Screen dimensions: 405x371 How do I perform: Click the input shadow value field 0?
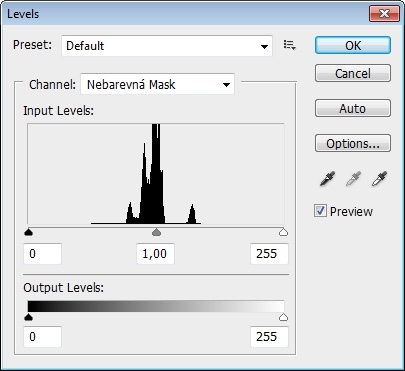pyautogui.click(x=42, y=254)
